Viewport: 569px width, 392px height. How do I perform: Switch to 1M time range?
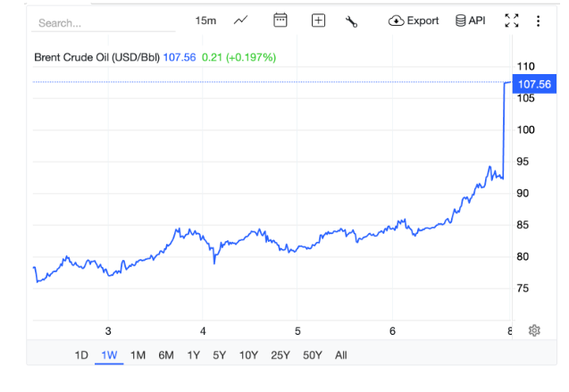click(138, 355)
